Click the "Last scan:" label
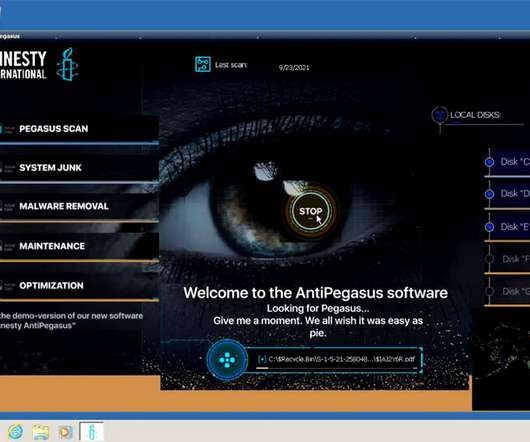The width and height of the screenshot is (530, 442). pos(231,65)
